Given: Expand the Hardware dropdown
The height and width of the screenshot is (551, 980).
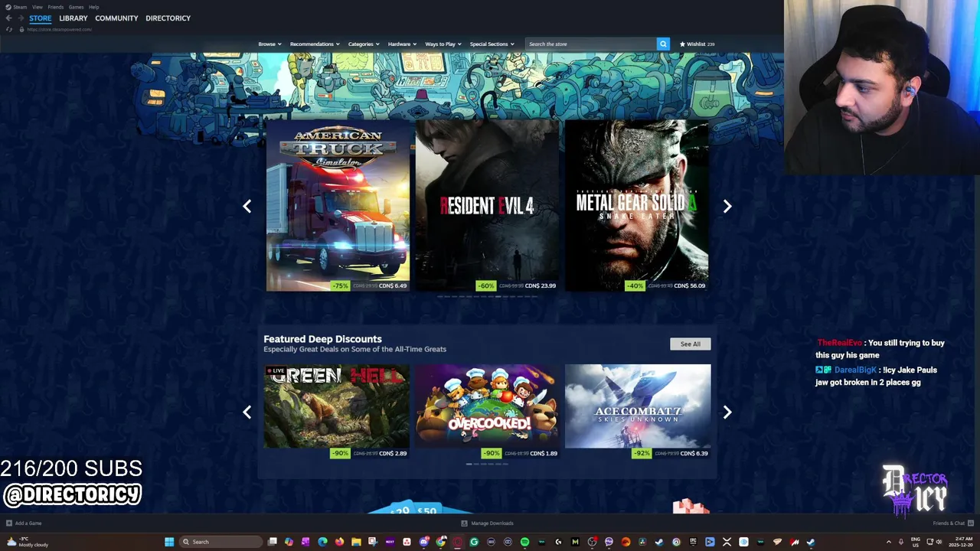Looking at the screenshot, I should [x=402, y=44].
